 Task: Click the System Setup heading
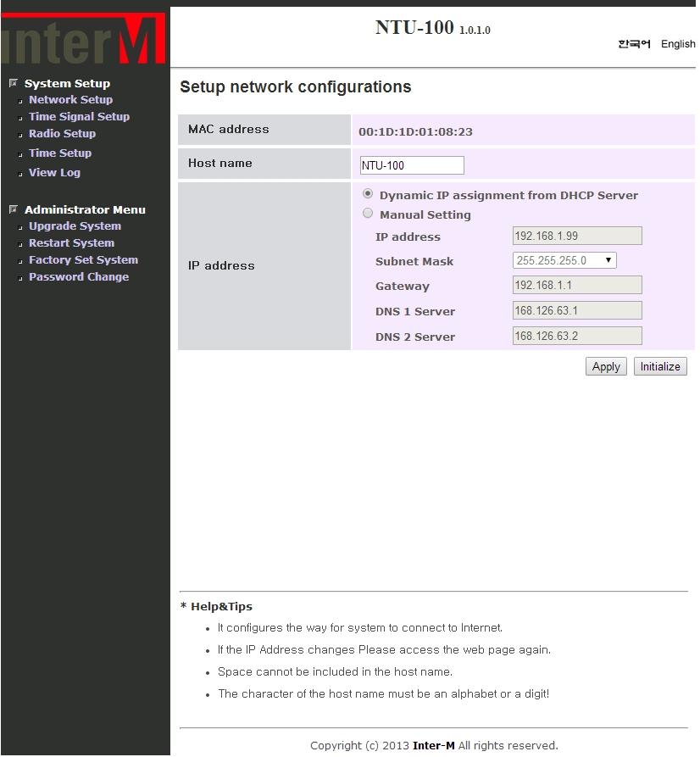coord(67,84)
